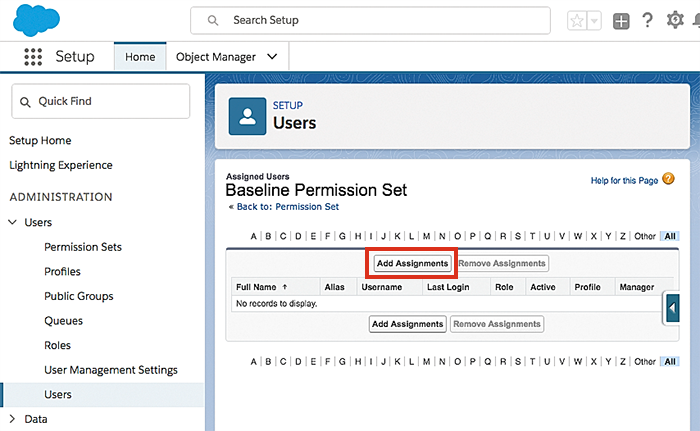Open Permission Sets in sidebar
This screenshot has height=431, width=700.
tap(83, 247)
